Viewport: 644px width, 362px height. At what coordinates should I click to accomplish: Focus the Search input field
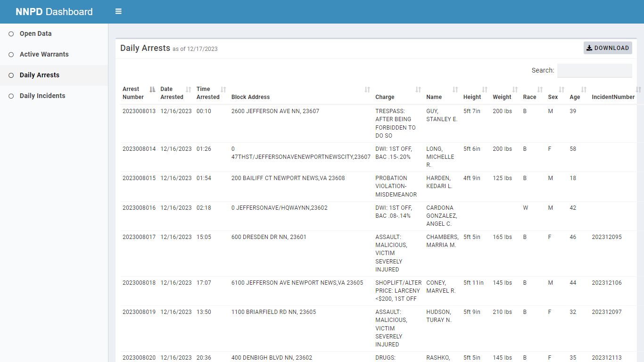pyautogui.click(x=594, y=71)
